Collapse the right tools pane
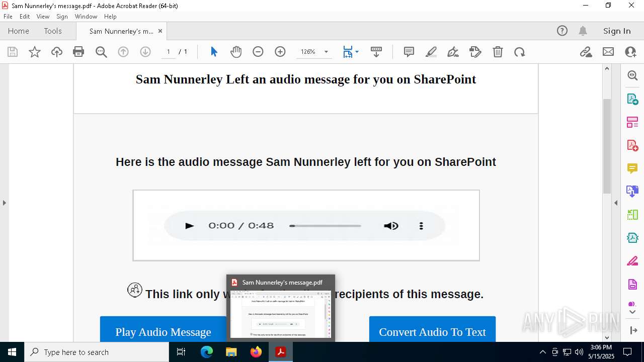This screenshot has width=644, height=362. (x=616, y=203)
